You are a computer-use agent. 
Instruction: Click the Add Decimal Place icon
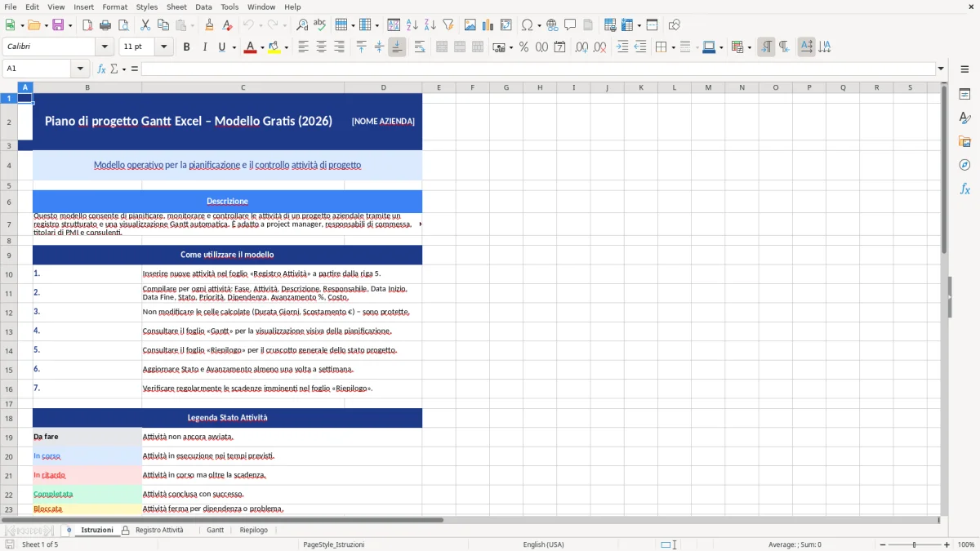582,47
